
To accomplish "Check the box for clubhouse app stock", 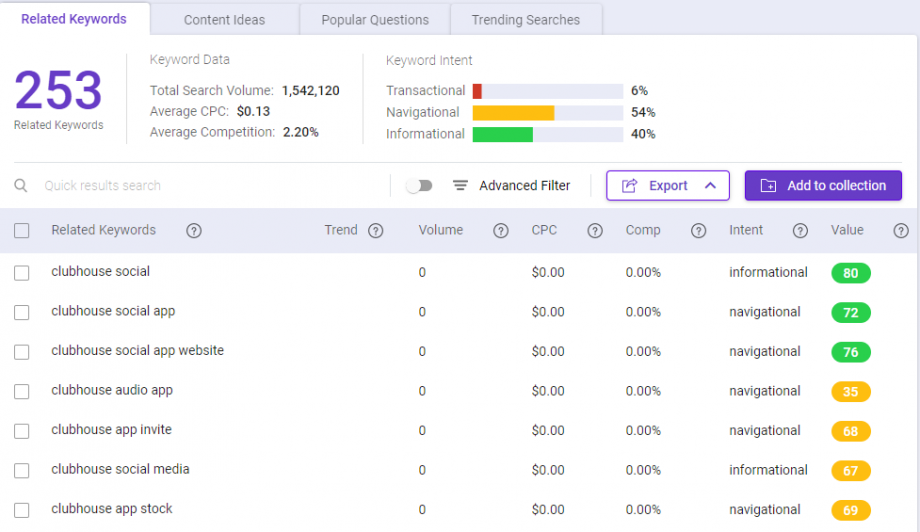I will click(x=22, y=510).
